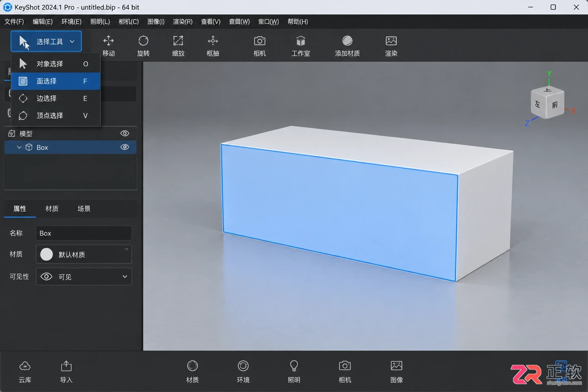Open the 选择工具 dropdown button

pyautogui.click(x=46, y=41)
